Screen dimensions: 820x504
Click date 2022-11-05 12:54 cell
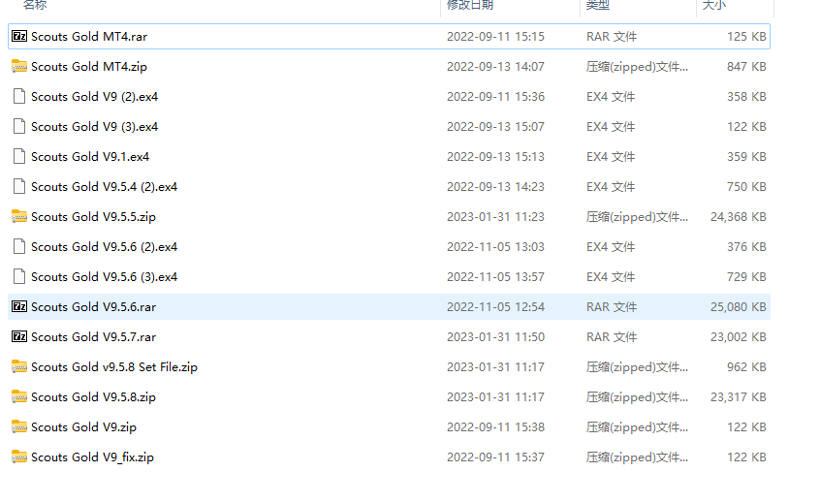click(495, 307)
